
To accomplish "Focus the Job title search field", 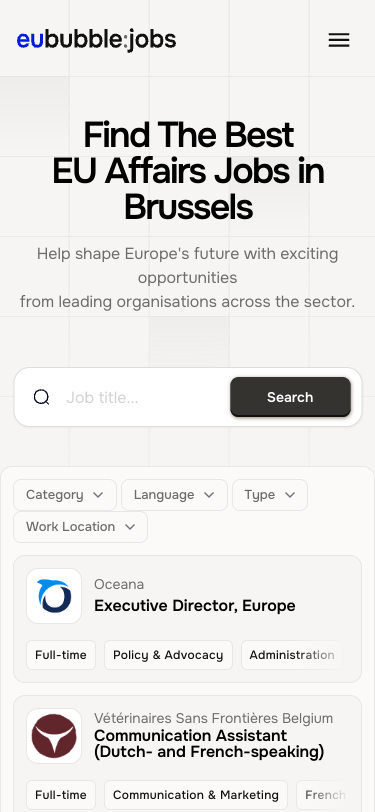I will tap(145, 398).
